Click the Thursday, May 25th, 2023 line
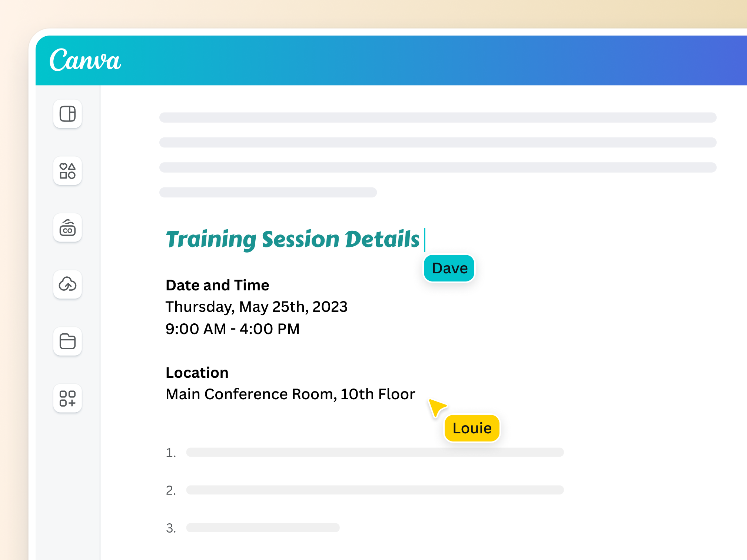The image size is (747, 560). pyautogui.click(x=256, y=307)
